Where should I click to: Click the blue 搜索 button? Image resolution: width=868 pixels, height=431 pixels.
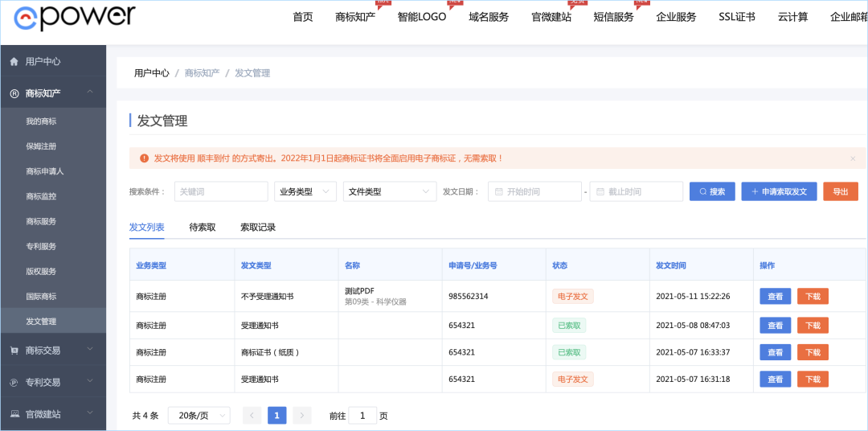click(x=712, y=191)
